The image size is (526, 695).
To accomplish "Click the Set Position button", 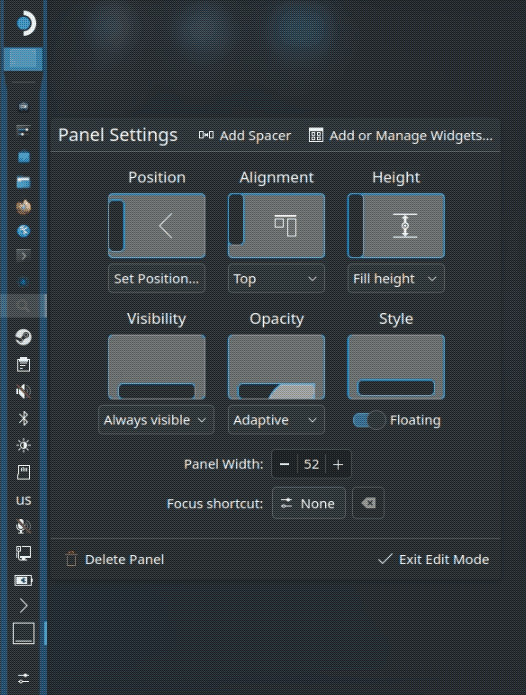I will click(x=156, y=279).
